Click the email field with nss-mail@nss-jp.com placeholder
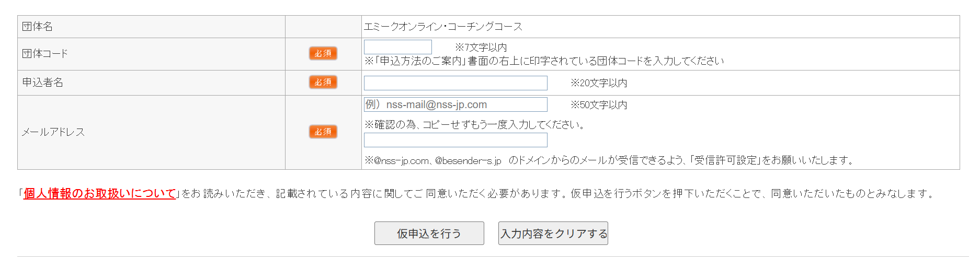This screenshot has width=980, height=257. point(455,104)
